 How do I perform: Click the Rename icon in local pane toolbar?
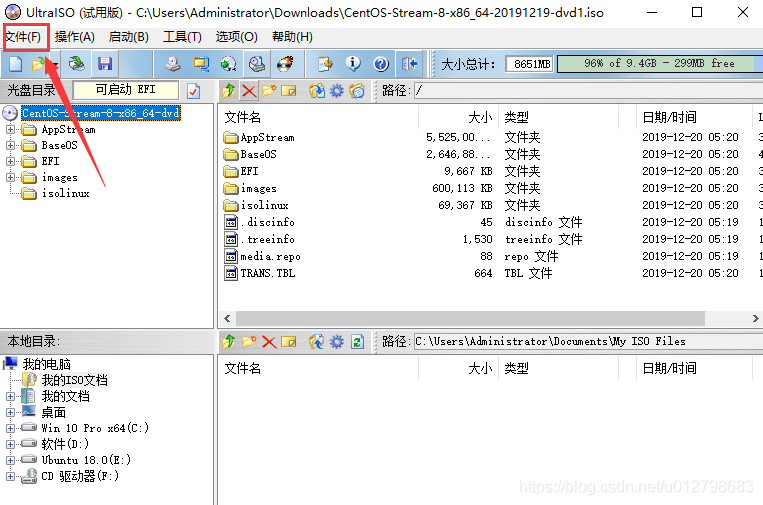point(289,342)
